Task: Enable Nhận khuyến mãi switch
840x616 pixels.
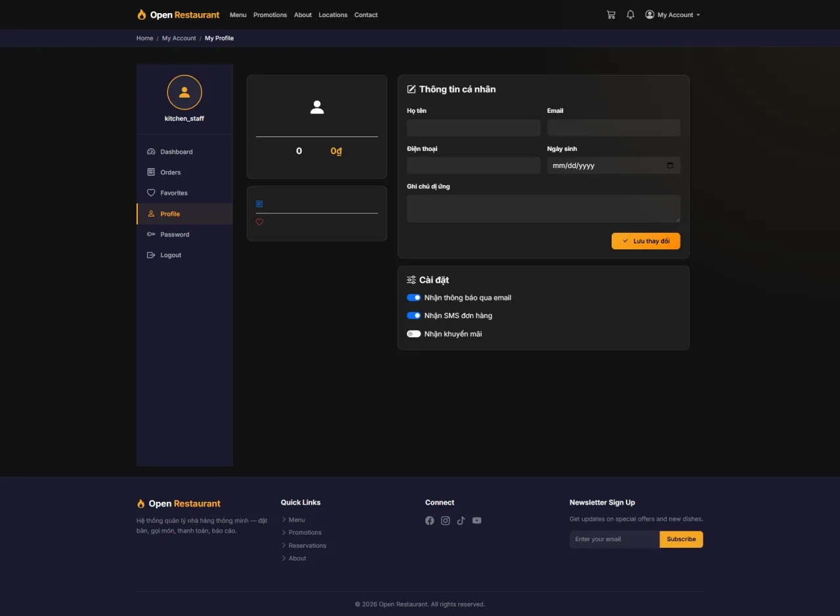Action: point(414,334)
